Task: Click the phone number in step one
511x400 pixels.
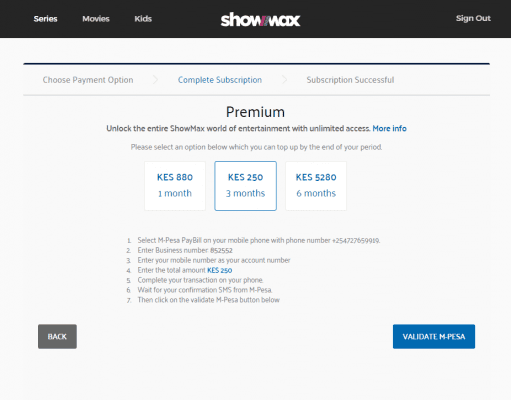Action: pyautogui.click(x=356, y=241)
